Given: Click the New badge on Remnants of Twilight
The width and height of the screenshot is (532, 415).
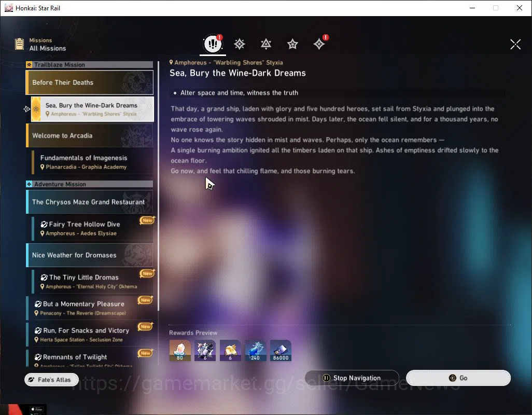Looking at the screenshot, I should point(146,353).
